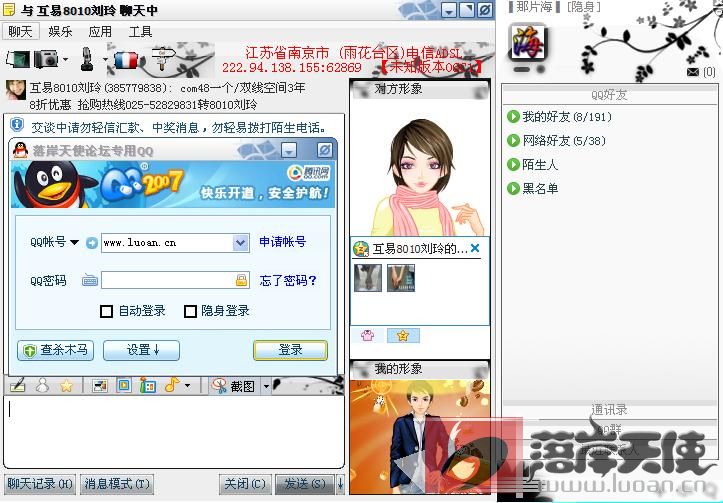Open the soft keyboard icon beside QQ密码
The width and height of the screenshot is (723, 503).
click(90, 280)
